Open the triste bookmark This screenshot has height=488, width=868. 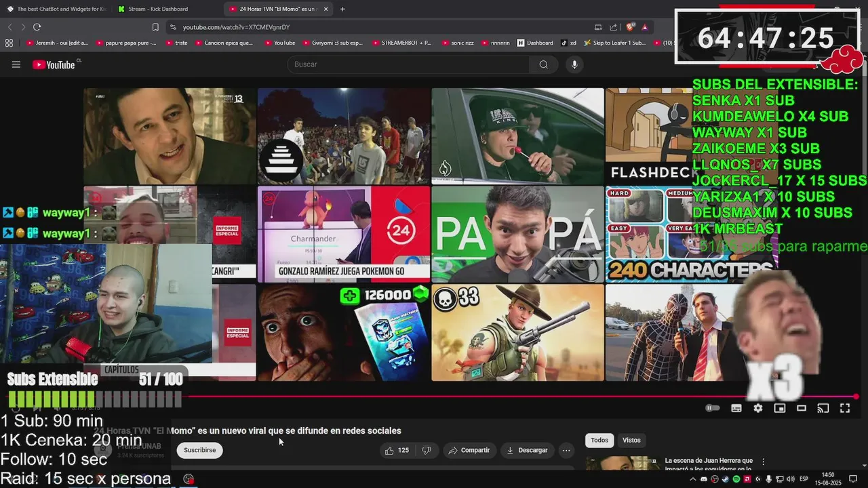(x=176, y=43)
